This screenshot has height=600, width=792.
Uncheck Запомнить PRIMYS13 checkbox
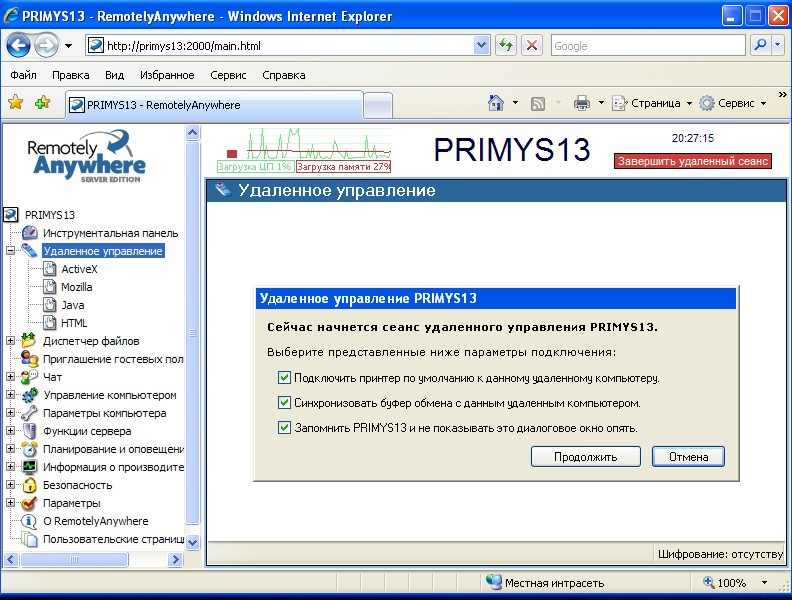tap(284, 428)
